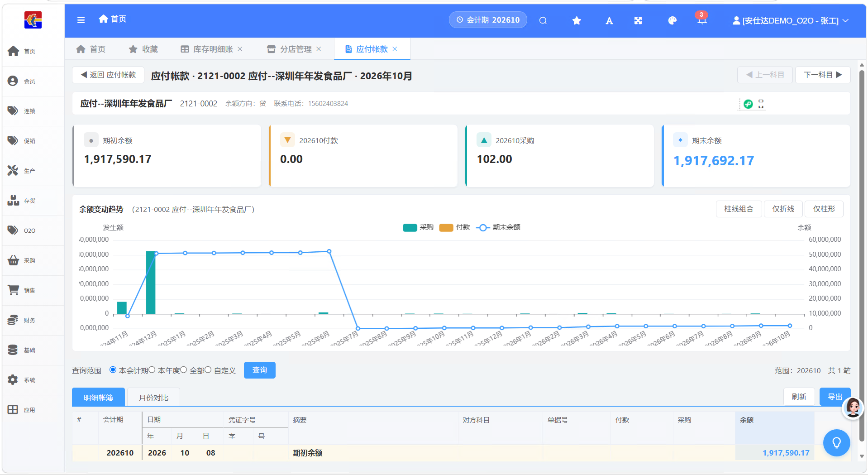Click the 查询 button
Image resolution: width=868 pixels, height=475 pixels.
(260, 370)
